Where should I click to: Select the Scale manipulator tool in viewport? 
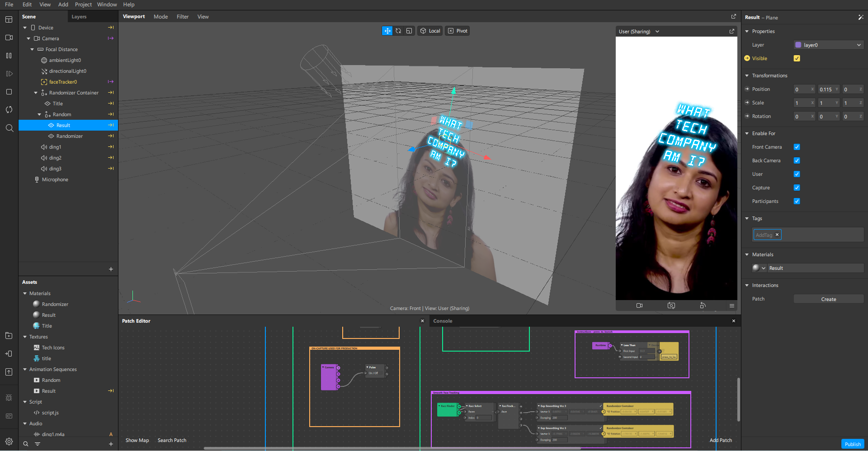click(x=409, y=31)
